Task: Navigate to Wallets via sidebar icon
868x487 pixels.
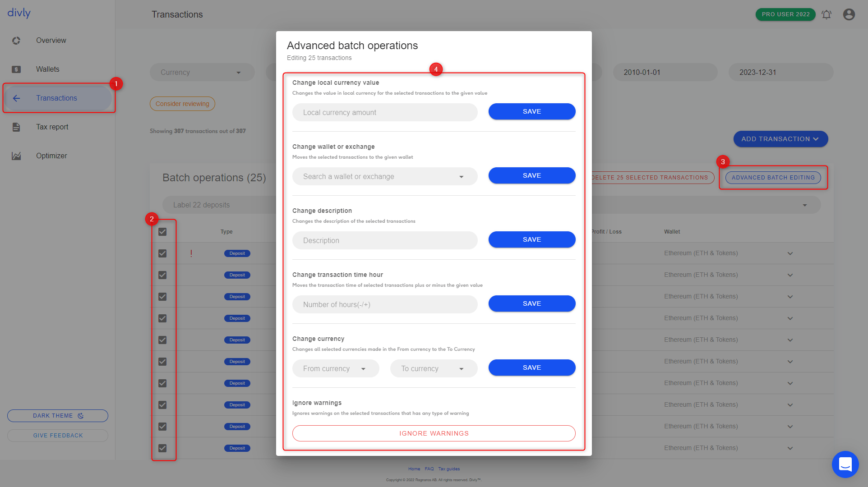Action: pos(16,69)
